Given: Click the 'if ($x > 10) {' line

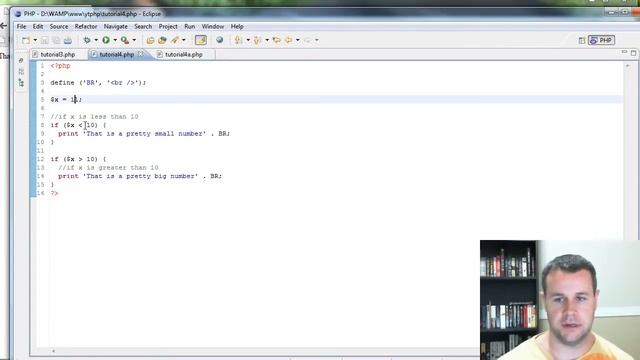Looking at the screenshot, I should point(78,159).
